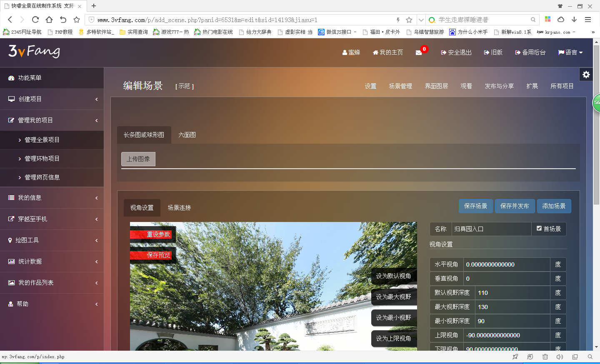
Task: Click the 上传图像 upload button
Action: [x=138, y=159]
